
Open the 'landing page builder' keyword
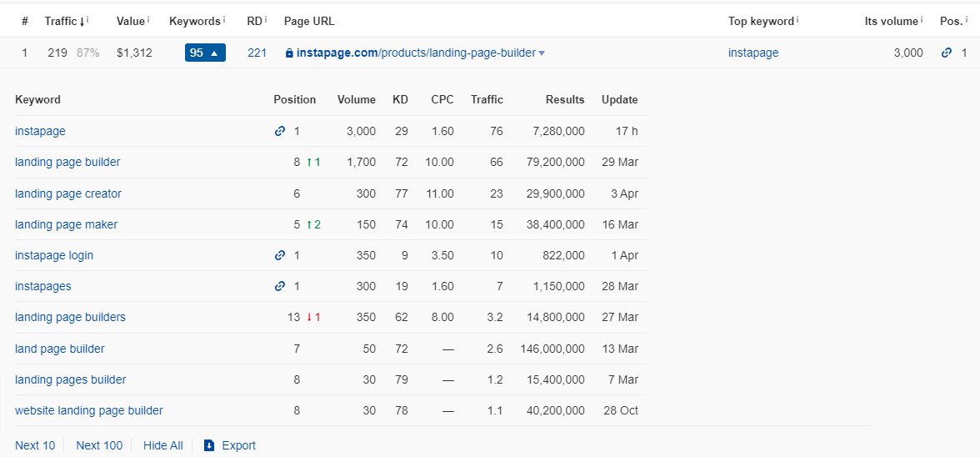tap(67, 162)
